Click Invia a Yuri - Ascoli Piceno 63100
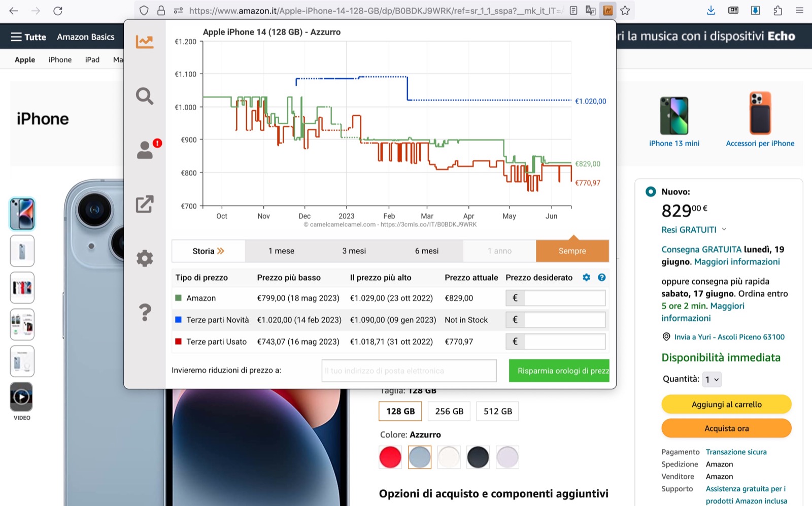 pos(729,337)
